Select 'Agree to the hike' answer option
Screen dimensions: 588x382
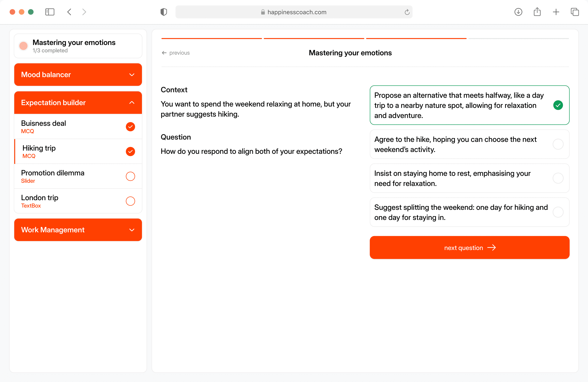pyautogui.click(x=469, y=144)
